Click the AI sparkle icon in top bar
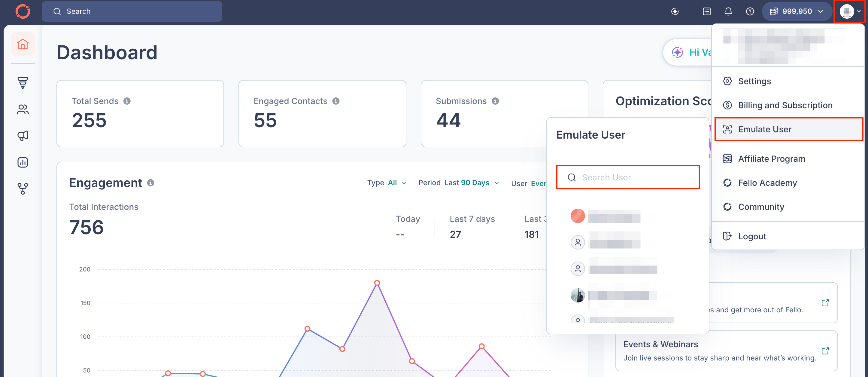This screenshot has width=868, height=377. point(675,11)
